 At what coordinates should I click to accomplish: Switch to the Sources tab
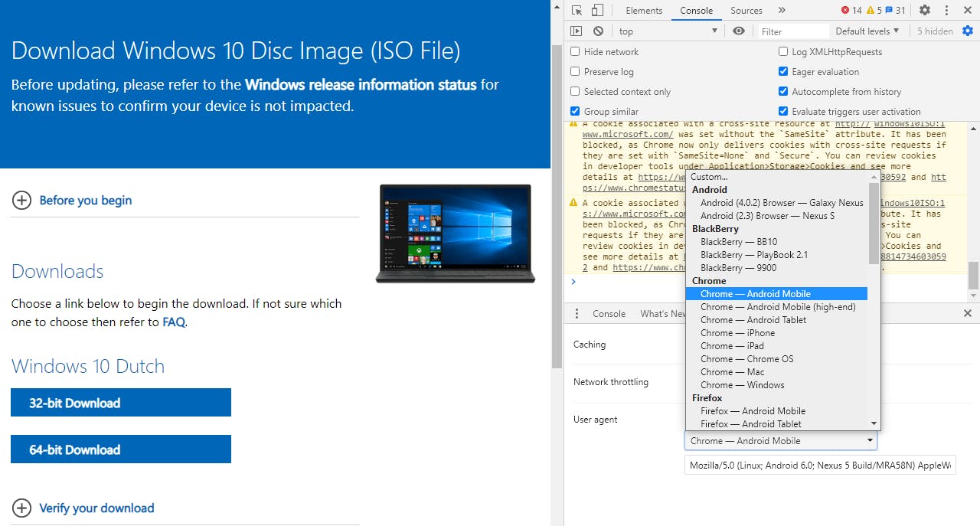tap(746, 11)
